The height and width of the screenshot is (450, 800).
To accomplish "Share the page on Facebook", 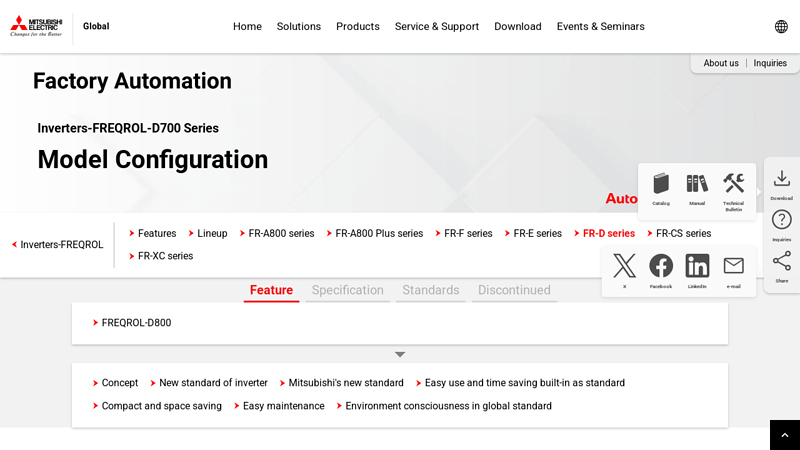I will point(661,267).
